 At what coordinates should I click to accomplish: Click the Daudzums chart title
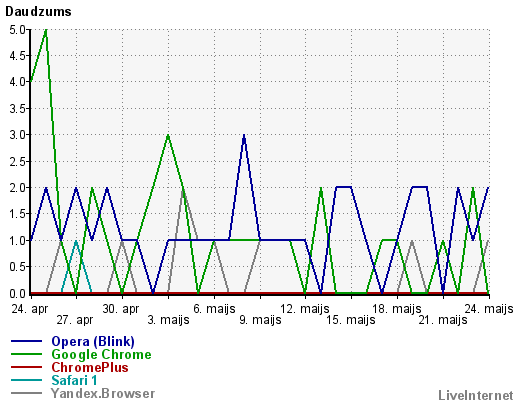(x=38, y=11)
